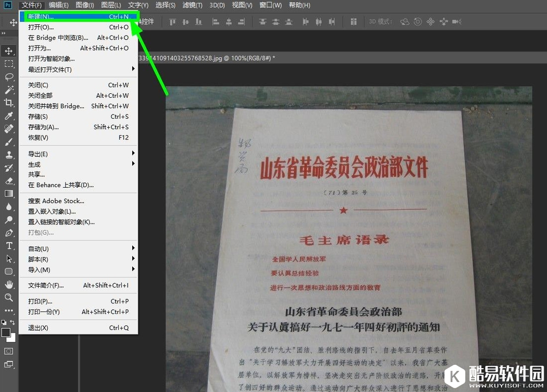547x392 pixels.
Task: Select the Clone Stamp tool
Action: pyautogui.click(x=9, y=155)
